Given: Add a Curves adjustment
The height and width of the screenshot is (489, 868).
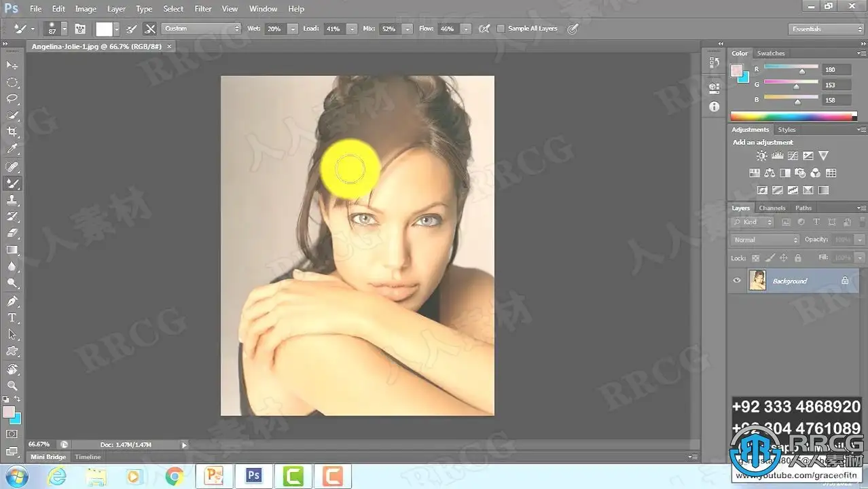Looking at the screenshot, I should tap(793, 156).
